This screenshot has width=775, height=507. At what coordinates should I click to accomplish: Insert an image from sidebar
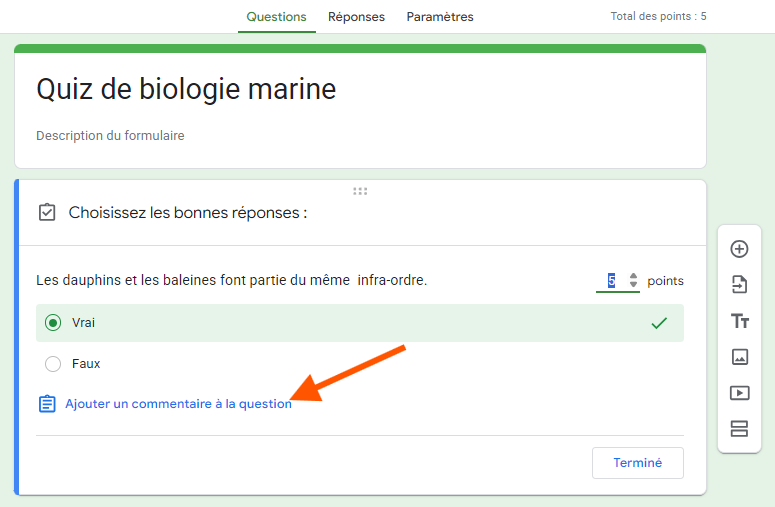(x=739, y=357)
